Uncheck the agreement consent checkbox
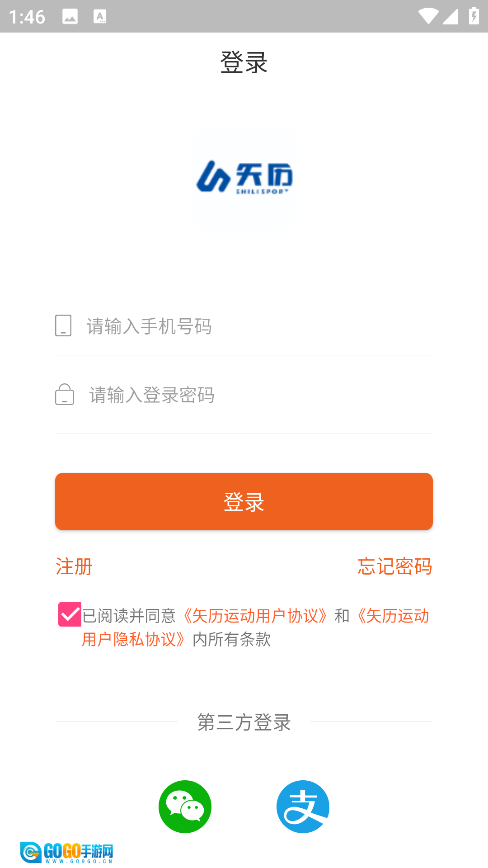Viewport: 488px width, 868px height. coord(70,614)
